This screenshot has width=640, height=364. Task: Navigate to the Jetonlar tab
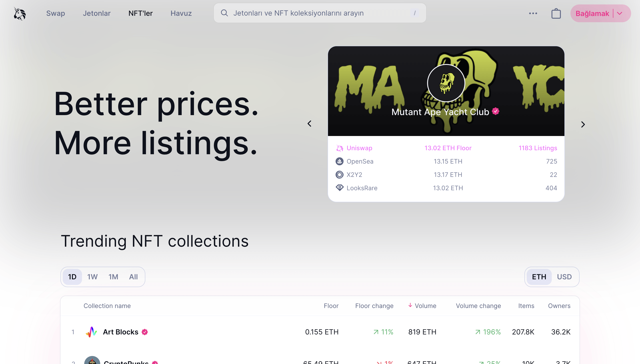point(96,13)
